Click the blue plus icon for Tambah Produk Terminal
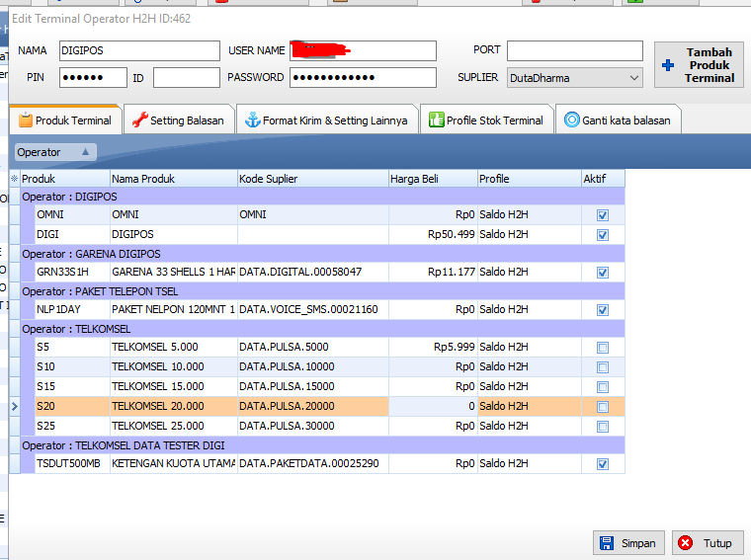The height and width of the screenshot is (560, 751). pos(668,65)
